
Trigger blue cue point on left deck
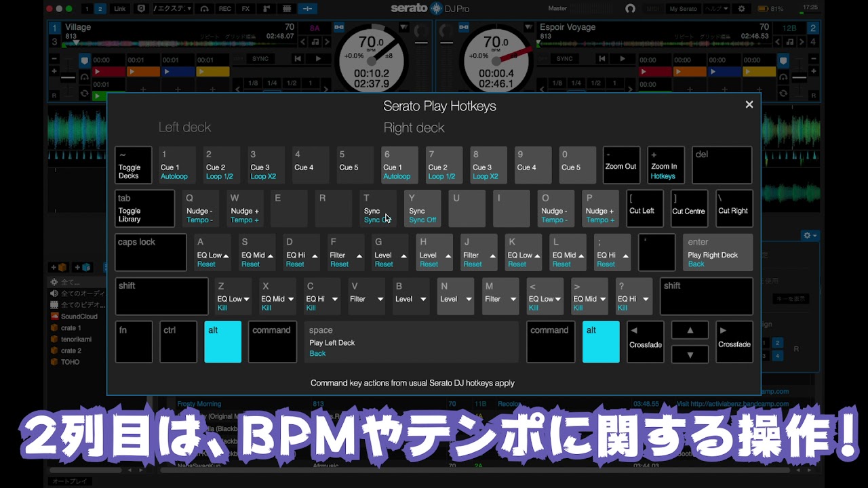[x=178, y=71]
